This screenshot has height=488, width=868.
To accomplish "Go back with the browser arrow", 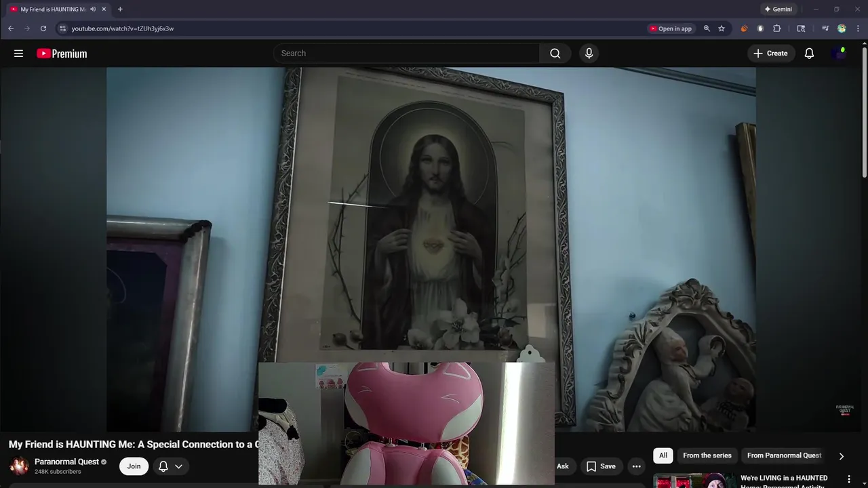I will coord(11,28).
